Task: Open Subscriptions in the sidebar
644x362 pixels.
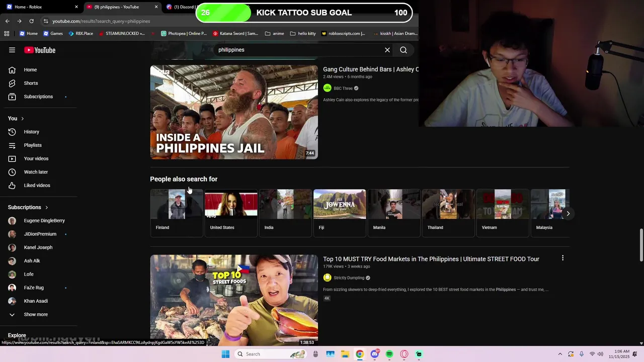Action: click(38, 97)
